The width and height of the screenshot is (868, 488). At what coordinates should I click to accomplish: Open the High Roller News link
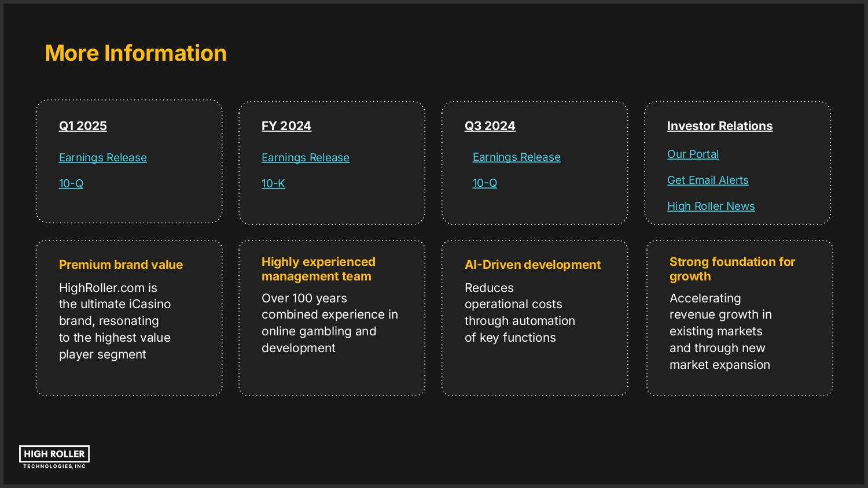(x=711, y=206)
